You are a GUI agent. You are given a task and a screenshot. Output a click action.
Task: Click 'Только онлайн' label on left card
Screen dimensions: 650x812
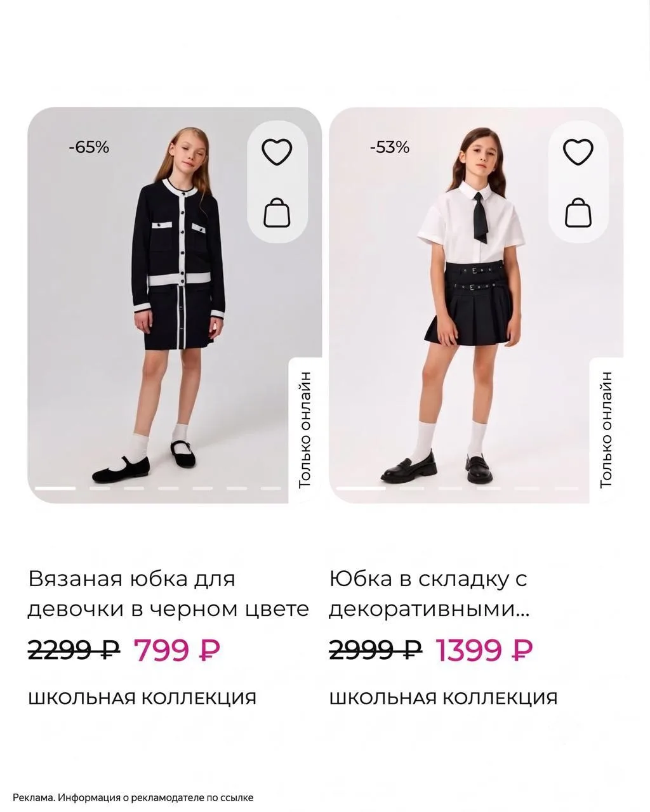point(305,430)
